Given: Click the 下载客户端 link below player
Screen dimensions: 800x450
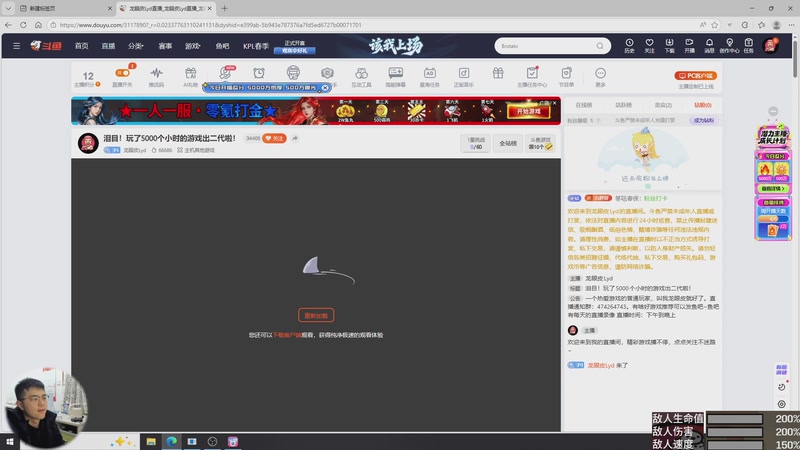Looking at the screenshot, I should [x=287, y=335].
